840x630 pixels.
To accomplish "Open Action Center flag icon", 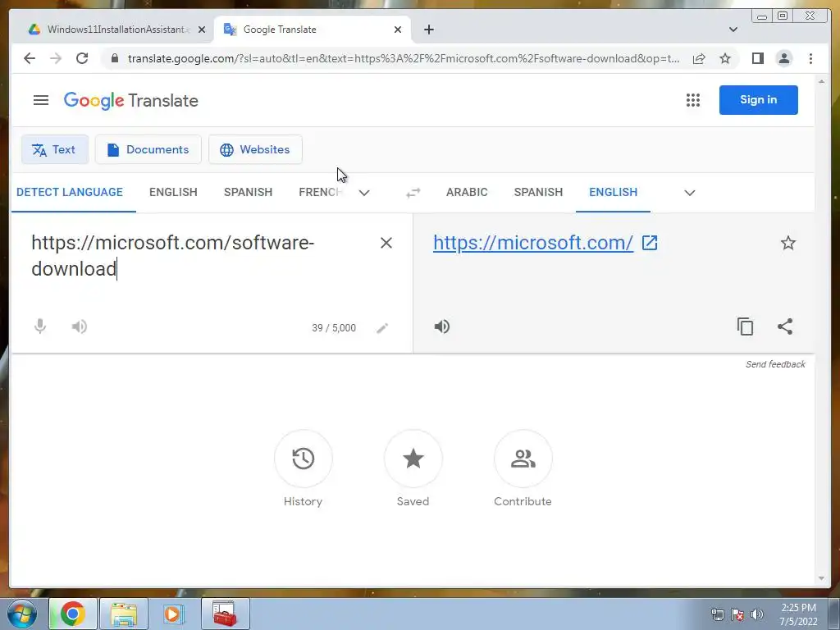I will (737, 614).
